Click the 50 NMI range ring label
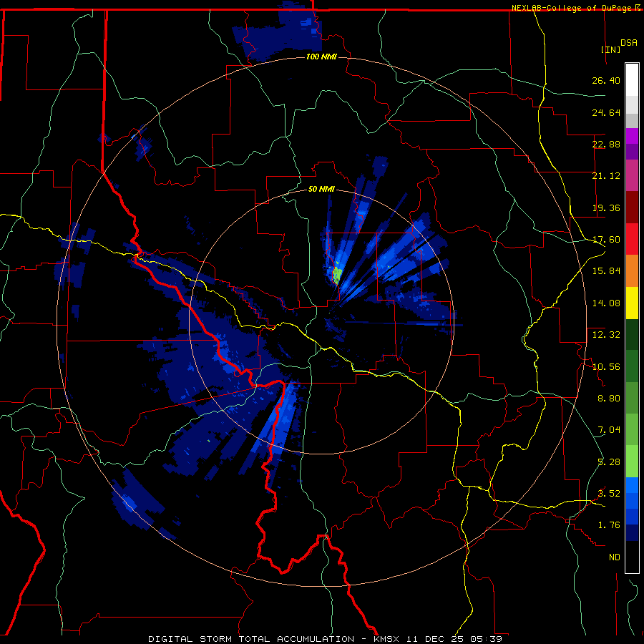The height and width of the screenshot is (644, 644). click(321, 189)
